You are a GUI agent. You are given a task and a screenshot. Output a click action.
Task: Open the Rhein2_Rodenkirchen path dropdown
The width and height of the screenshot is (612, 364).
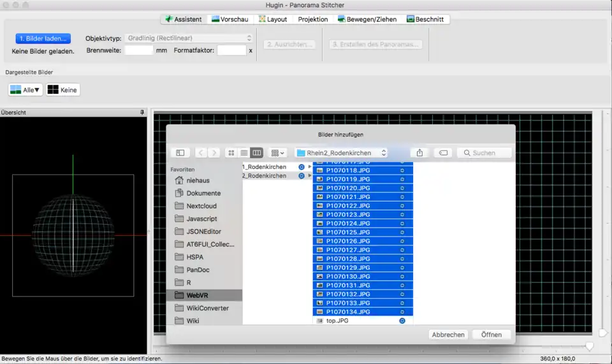coord(341,153)
